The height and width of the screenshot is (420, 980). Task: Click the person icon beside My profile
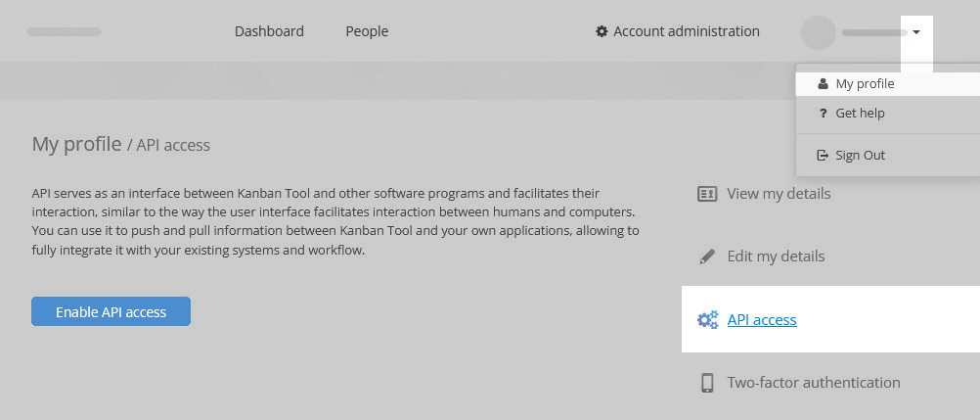coord(823,84)
